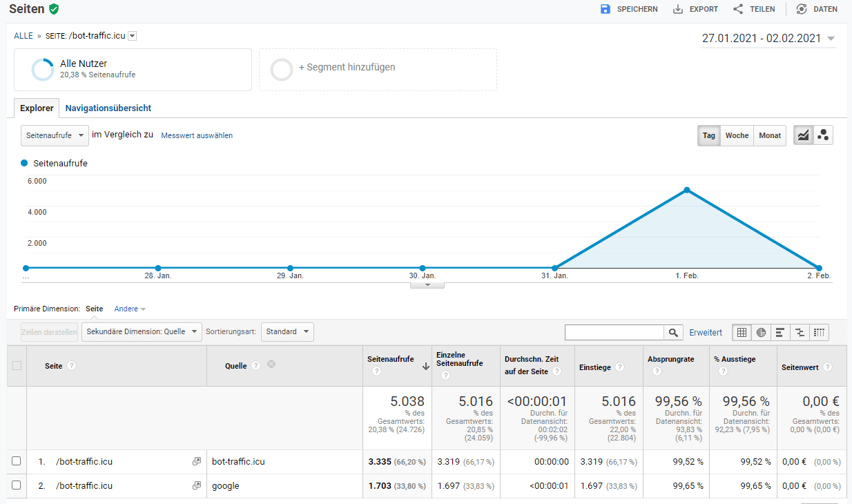Select Monat granularity button
852x504 pixels.
770,135
